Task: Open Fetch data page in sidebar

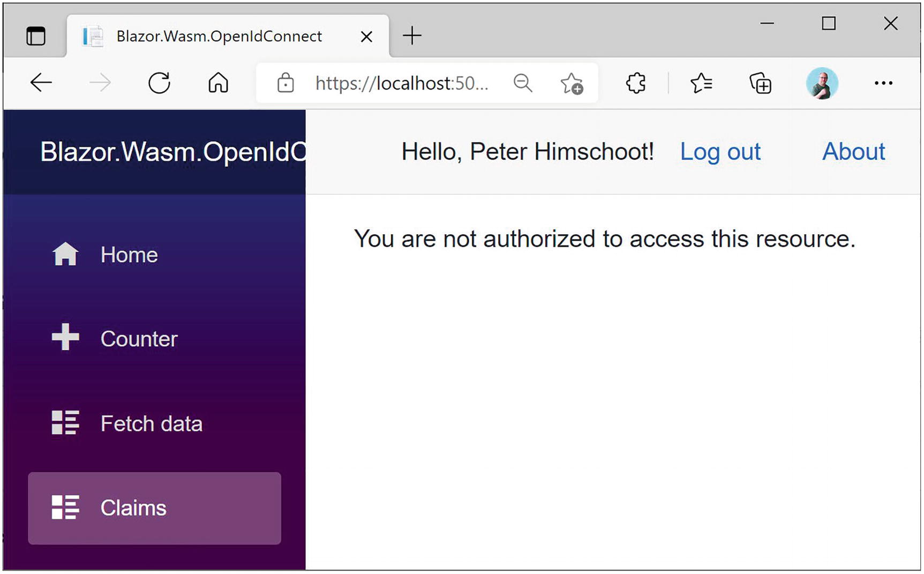Action: pos(151,423)
